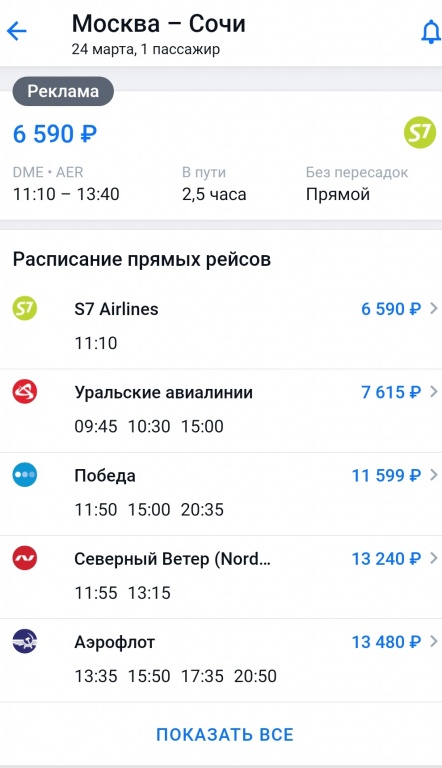Show all flights via ПОКАЗАТЬ ВСЕ

coord(225,734)
